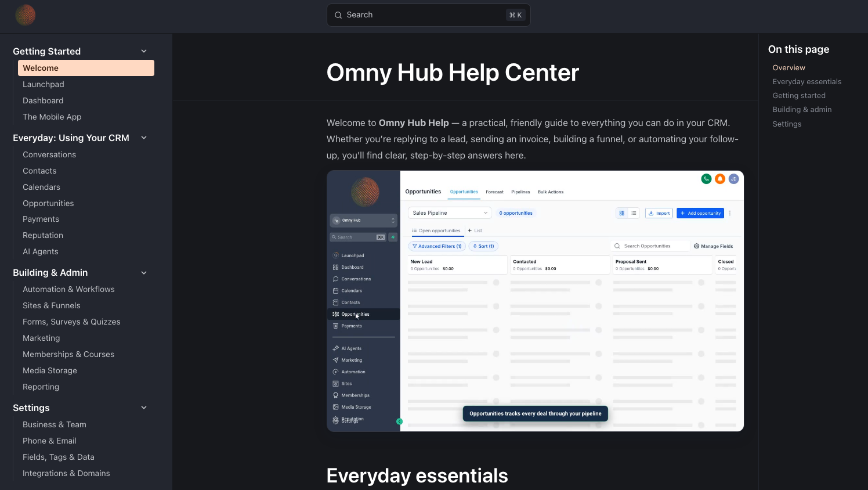Collapse the Everyday: Using Your CRM section
Viewport: 868px width, 490px height.
coord(144,138)
